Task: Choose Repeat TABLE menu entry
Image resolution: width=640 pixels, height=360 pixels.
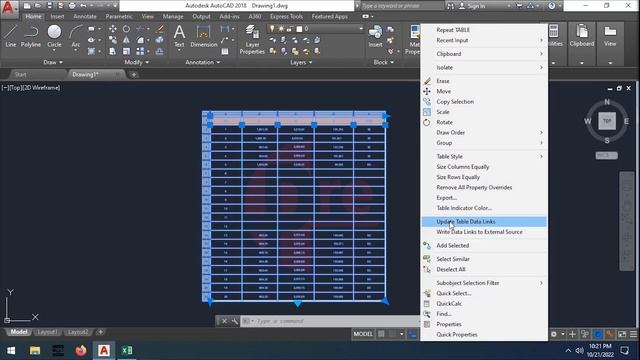Action: click(x=484, y=30)
